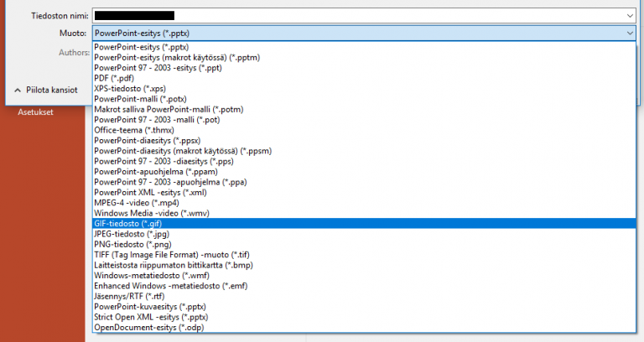644x342 pixels.
Task: Click the Tiedoston nimi filename field
Action: tap(361, 15)
